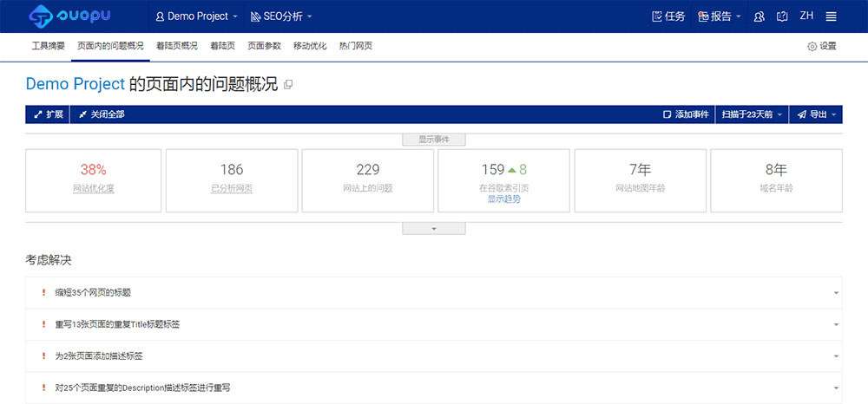Click the 8年 domain age value
The width and height of the screenshot is (868, 404).
776,170
